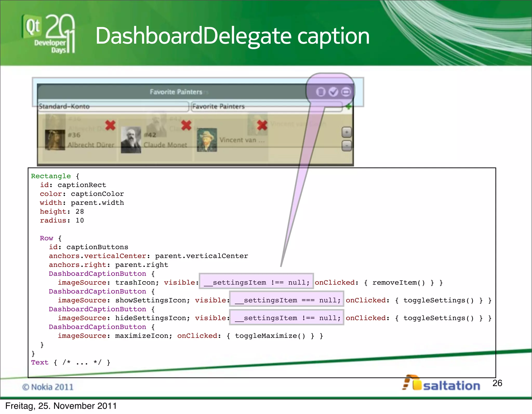Click the saltation logo
Viewport: 532px width, 414px height.
tap(441, 383)
